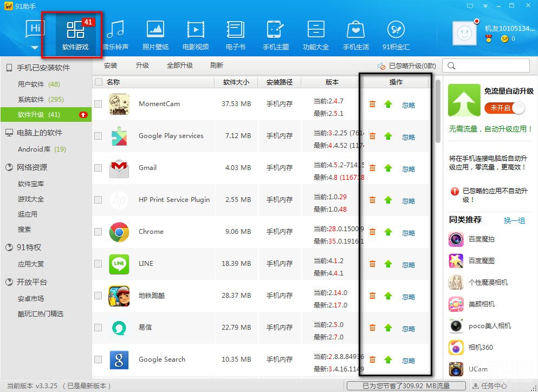This screenshot has height=392, width=538.
Task: Sort the list by 软件大小 column
Action: click(x=236, y=82)
